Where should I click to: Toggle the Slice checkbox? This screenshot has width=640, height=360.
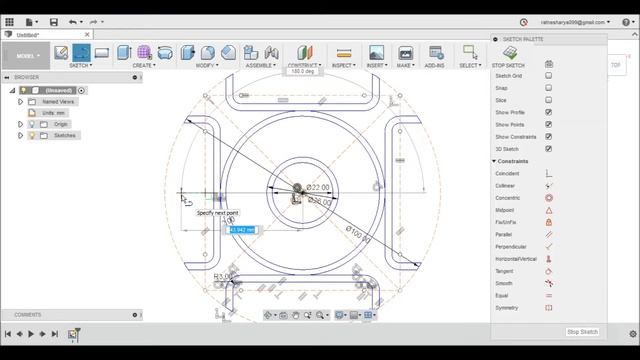[549, 100]
